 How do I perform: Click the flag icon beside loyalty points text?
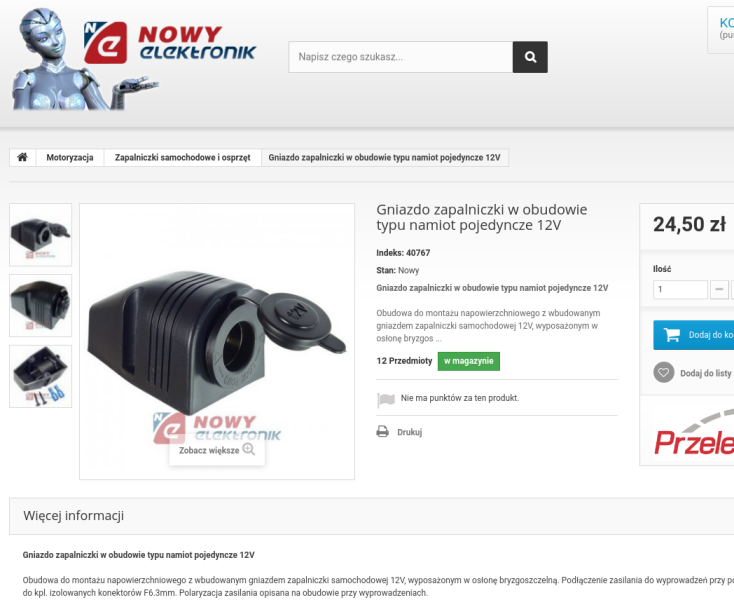coord(386,400)
